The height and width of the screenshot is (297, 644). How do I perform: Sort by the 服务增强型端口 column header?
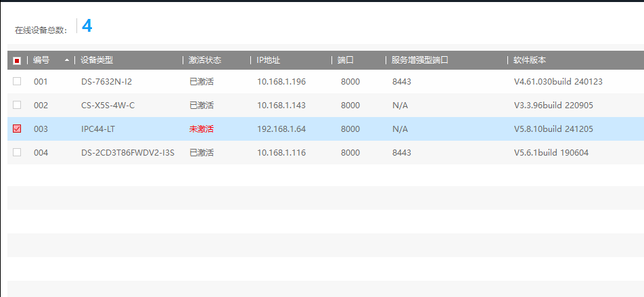tap(419, 60)
